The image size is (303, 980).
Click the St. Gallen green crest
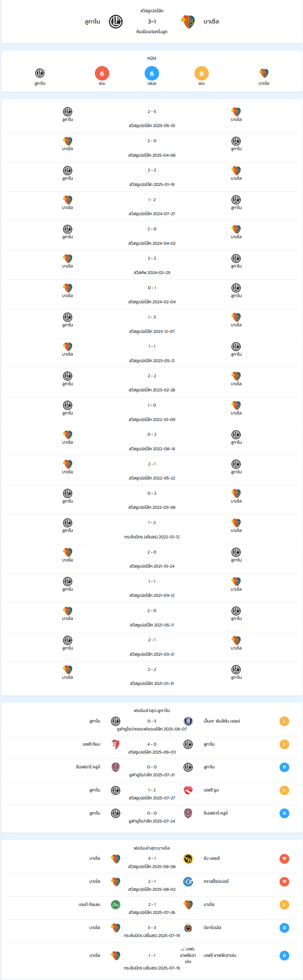115,905
